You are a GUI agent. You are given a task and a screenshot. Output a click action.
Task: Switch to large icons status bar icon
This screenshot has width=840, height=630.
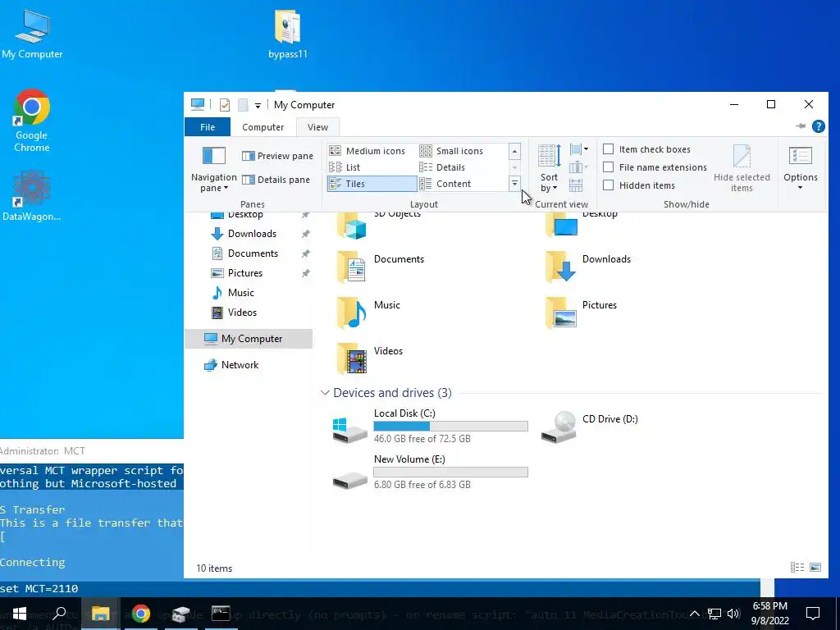(x=815, y=568)
